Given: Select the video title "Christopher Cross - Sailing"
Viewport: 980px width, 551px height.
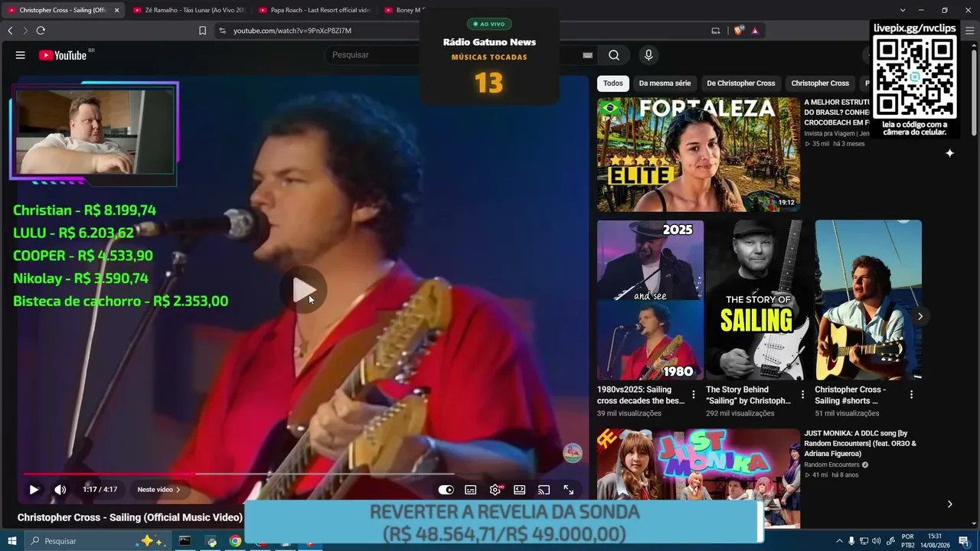Looking at the screenshot, I should [x=130, y=517].
